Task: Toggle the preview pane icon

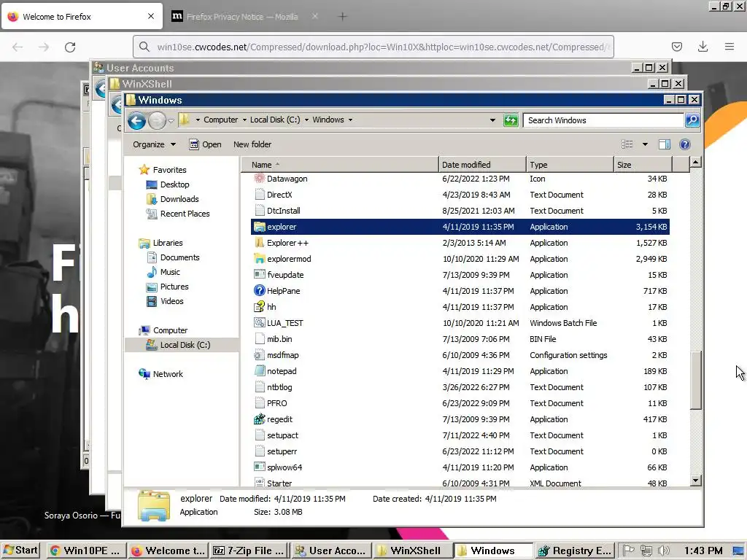Action: [664, 144]
